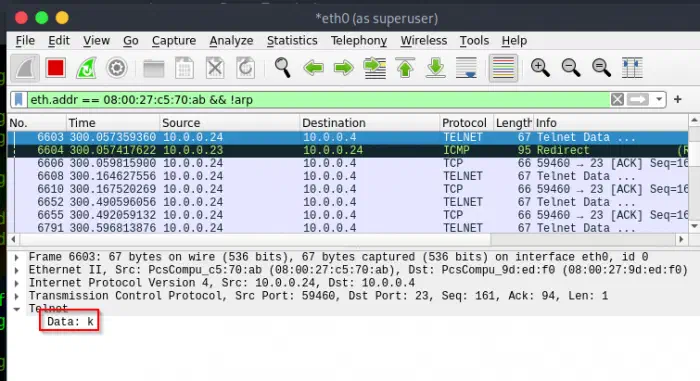Collapse the Telnet section
The height and width of the screenshot is (381, 700).
point(17,309)
